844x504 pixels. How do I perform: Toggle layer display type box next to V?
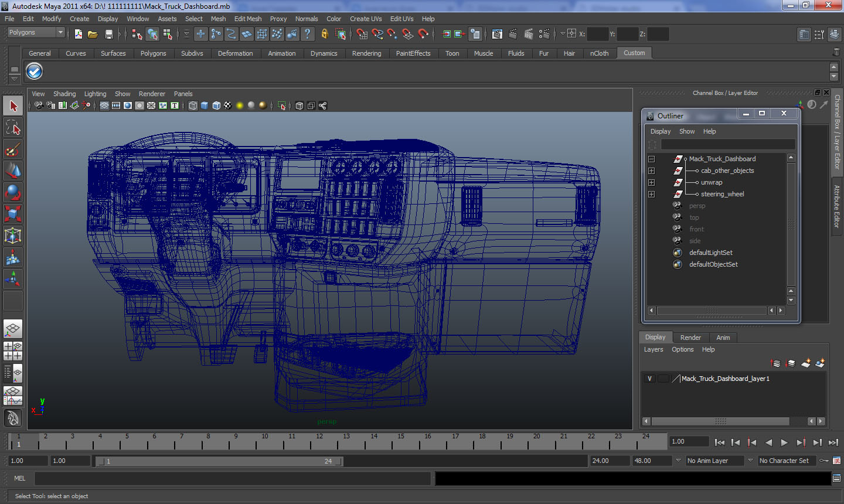(663, 379)
